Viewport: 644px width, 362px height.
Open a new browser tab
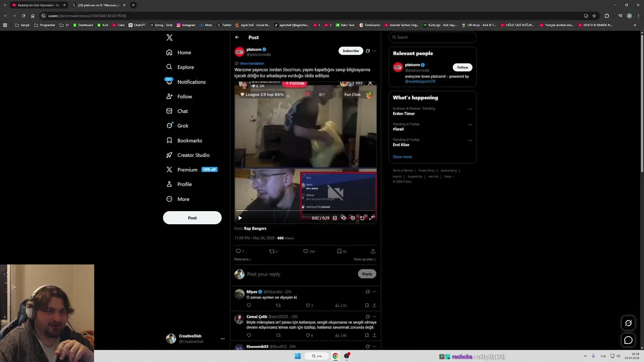pyautogui.click(x=133, y=5)
